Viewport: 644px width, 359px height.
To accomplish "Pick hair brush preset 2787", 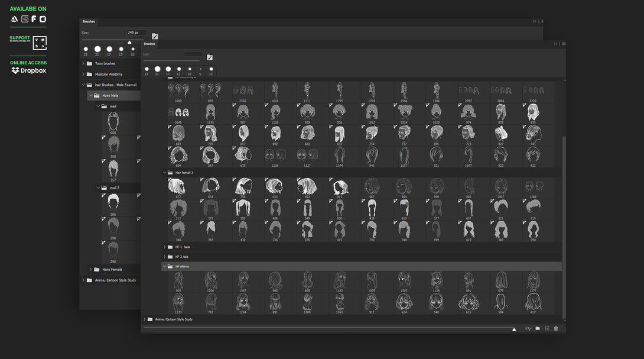I will (469, 92).
